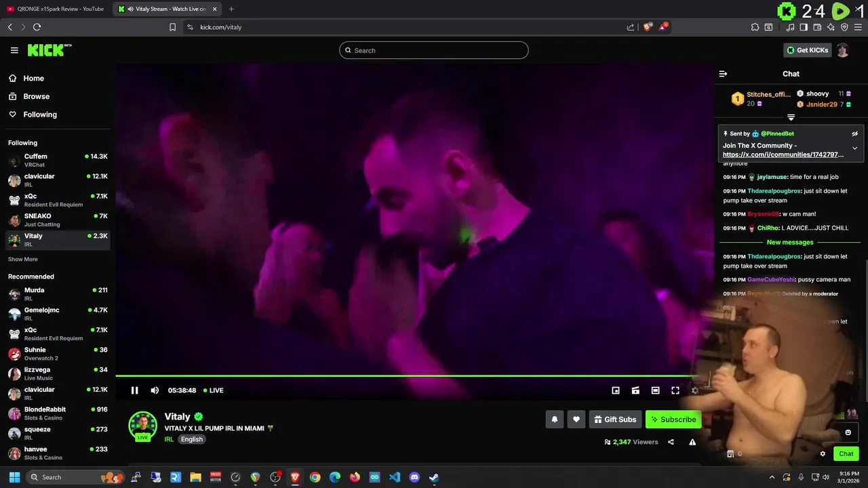Screen dimensions: 868x488
Task: Open Murda recommended channel
Action: pyautogui.click(x=58, y=294)
